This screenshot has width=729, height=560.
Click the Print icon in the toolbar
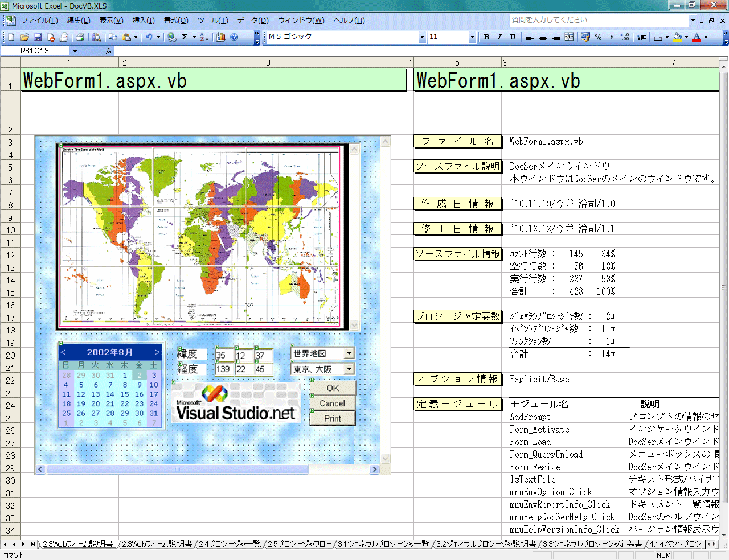[80, 37]
